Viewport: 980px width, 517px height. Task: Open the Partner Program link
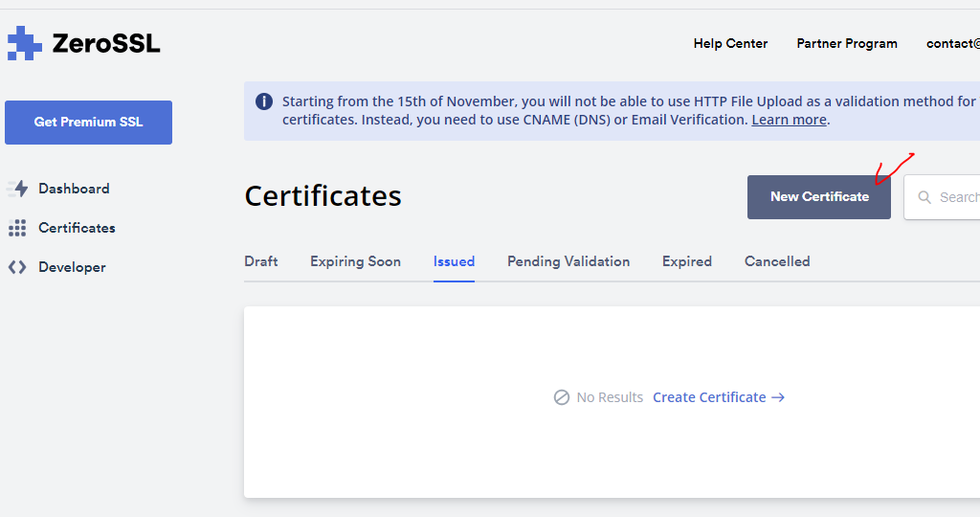click(x=847, y=43)
